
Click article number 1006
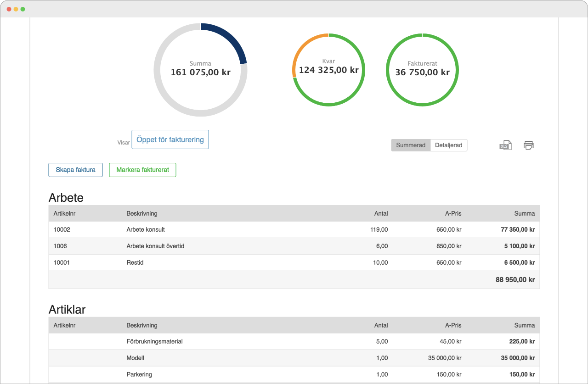pos(60,246)
